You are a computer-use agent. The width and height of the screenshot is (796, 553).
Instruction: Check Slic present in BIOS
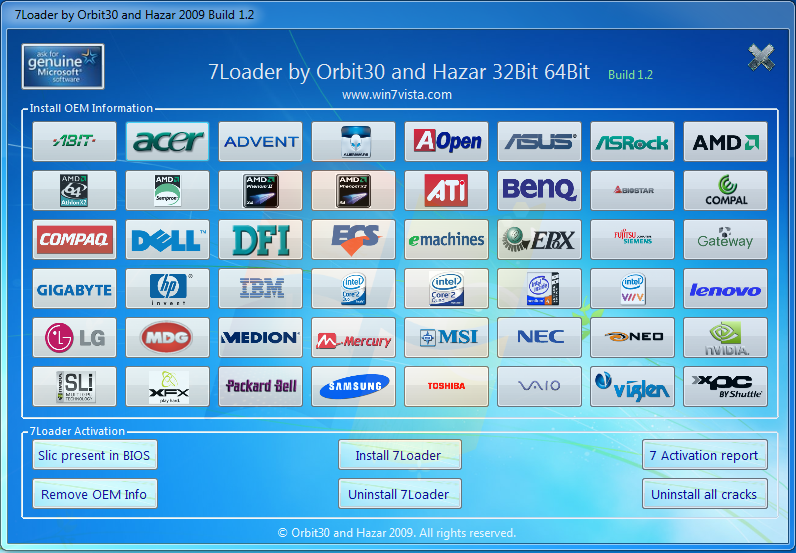94,455
